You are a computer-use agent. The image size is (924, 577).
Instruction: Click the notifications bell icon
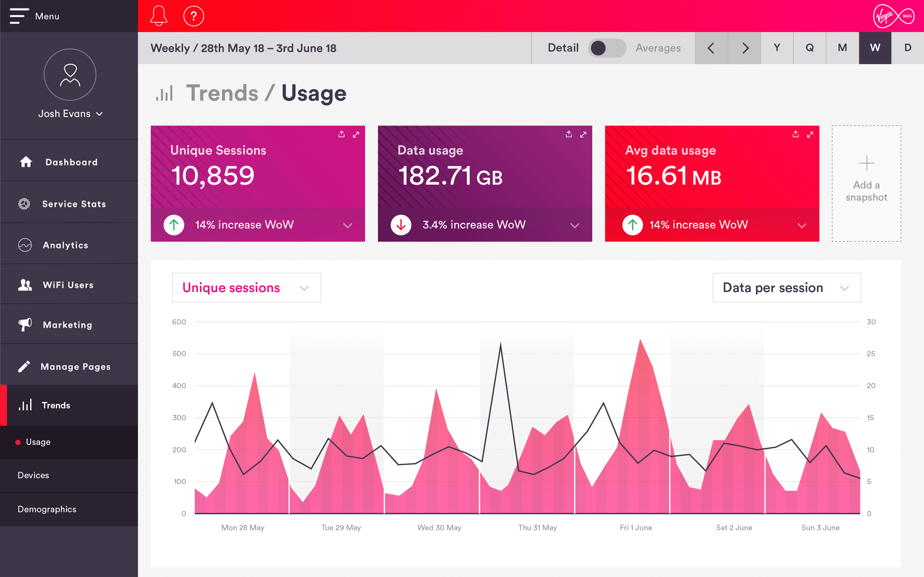(x=158, y=16)
